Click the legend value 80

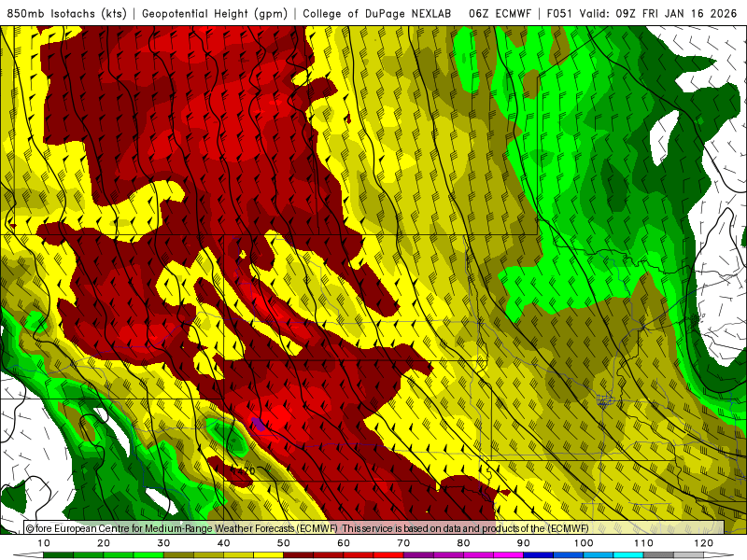[463, 543]
